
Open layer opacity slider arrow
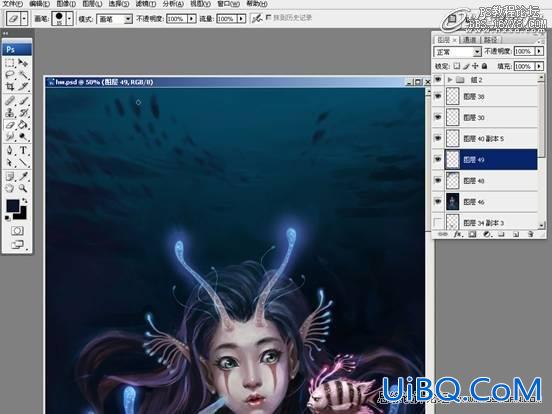539,51
